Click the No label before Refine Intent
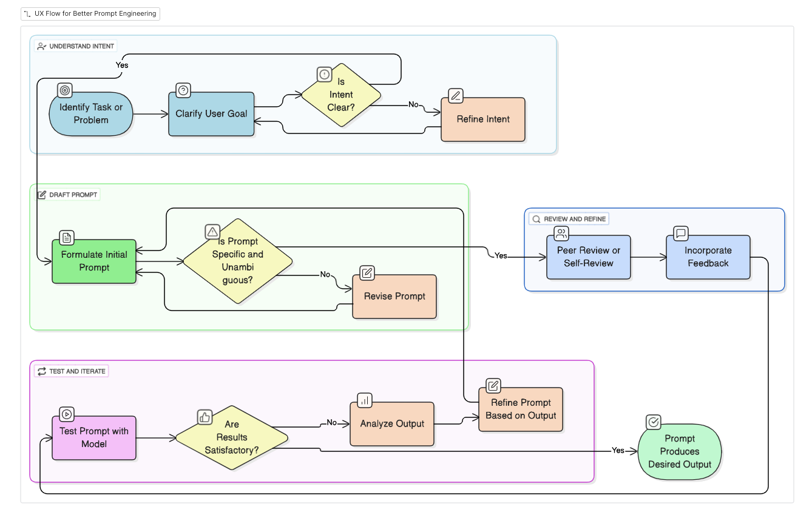 pyautogui.click(x=413, y=104)
